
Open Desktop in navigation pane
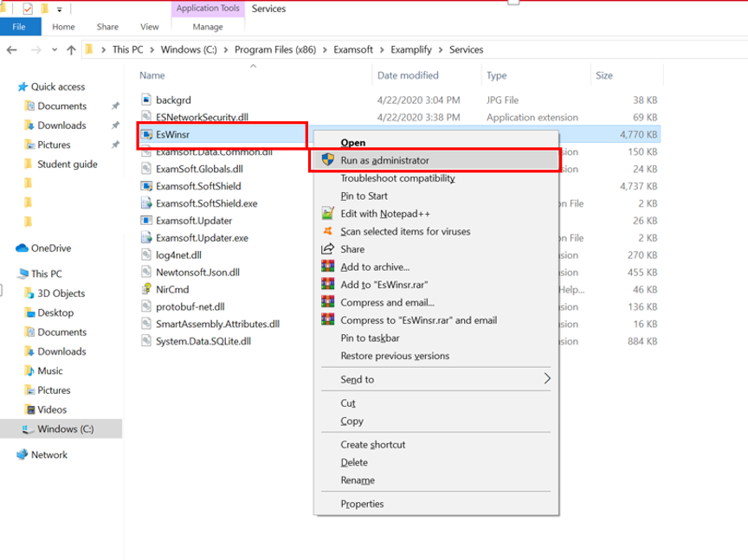55,313
